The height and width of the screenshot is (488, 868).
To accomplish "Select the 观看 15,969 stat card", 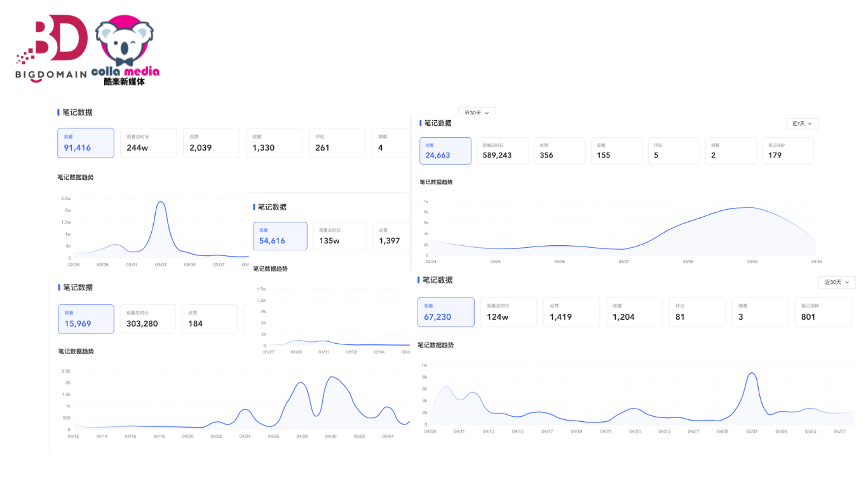I will tap(86, 319).
